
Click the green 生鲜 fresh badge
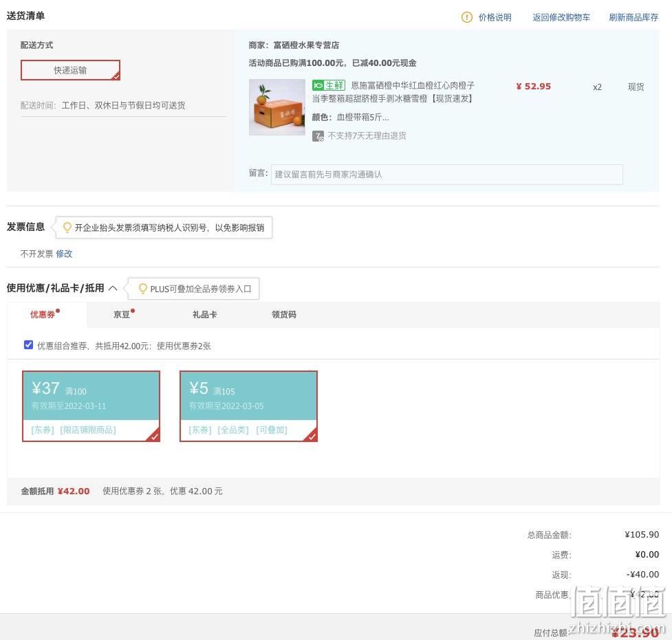pos(329,85)
